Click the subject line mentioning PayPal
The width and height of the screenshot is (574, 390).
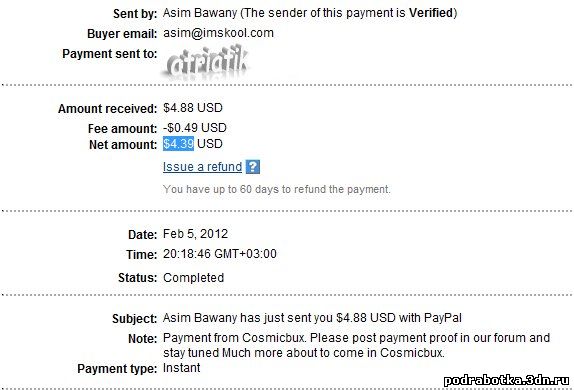tap(312, 318)
